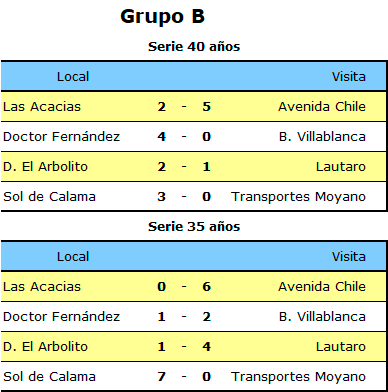388x392 pixels.
Task: Select Avenida Chile in Serie 40 table
Action: click(322, 107)
